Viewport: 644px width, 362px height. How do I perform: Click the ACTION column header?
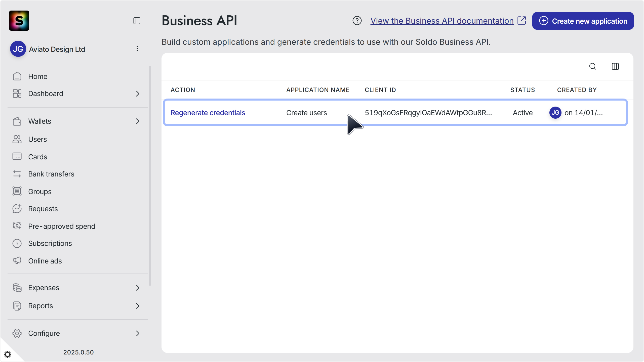coord(183,90)
